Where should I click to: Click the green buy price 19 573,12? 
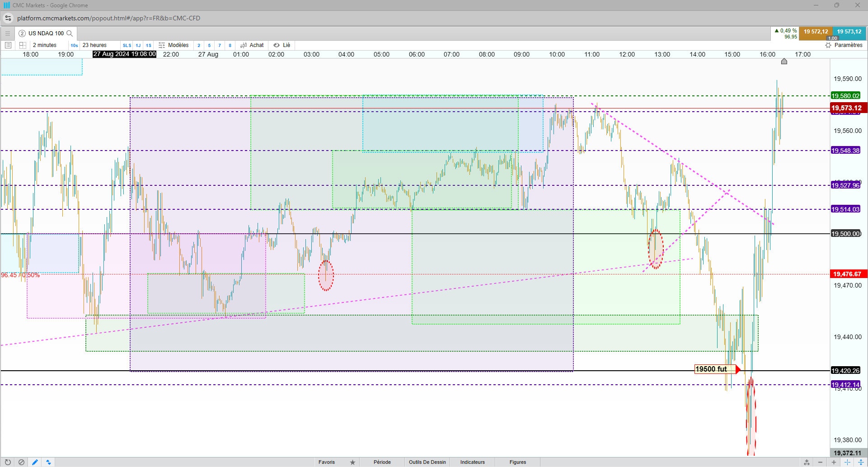click(x=849, y=32)
